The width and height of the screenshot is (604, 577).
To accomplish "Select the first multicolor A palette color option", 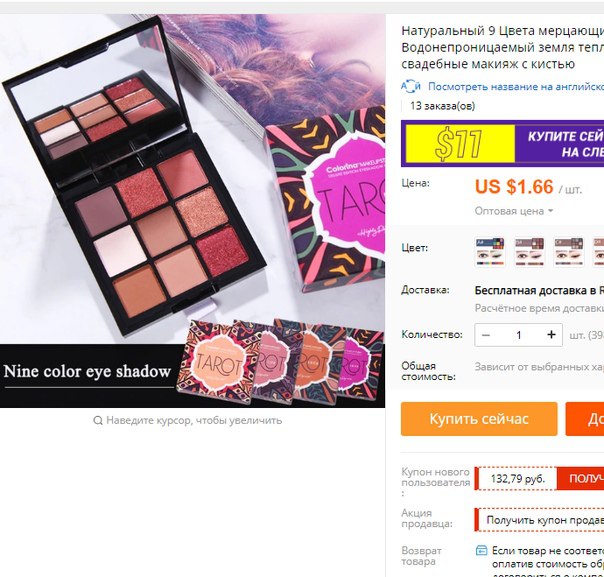I will (490, 252).
